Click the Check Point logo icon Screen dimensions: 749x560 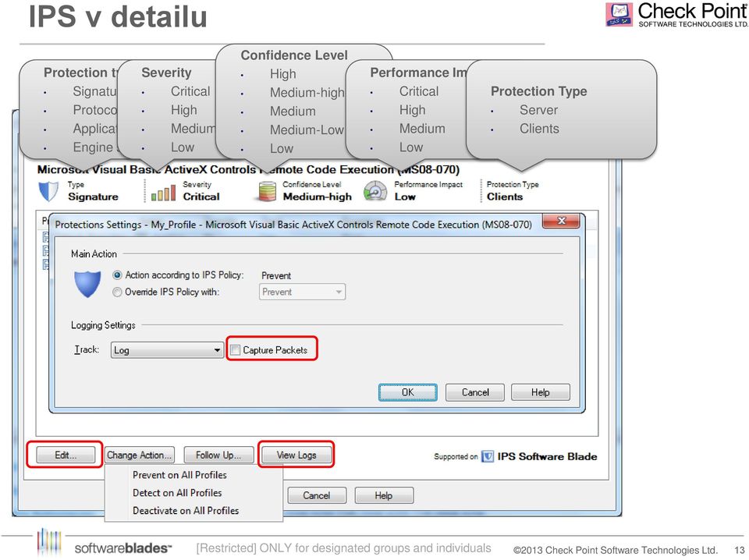click(x=619, y=14)
